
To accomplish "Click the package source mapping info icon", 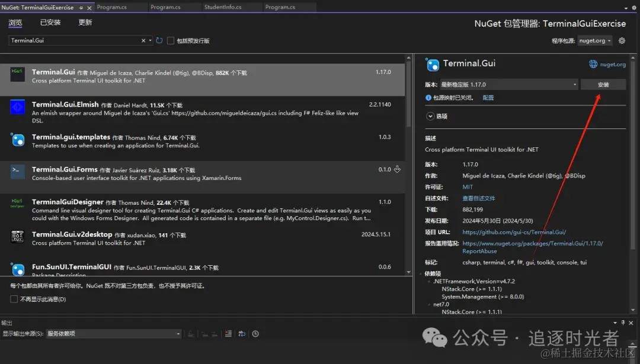I will pos(428,98).
